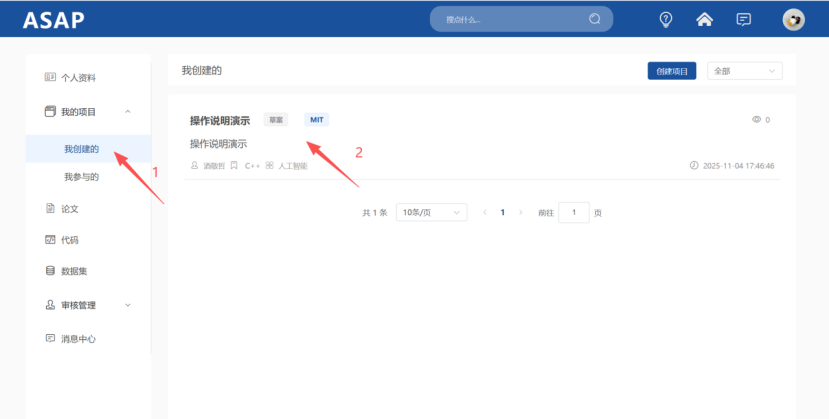Click the 前往 page number input field
829x419 pixels.
[573, 212]
